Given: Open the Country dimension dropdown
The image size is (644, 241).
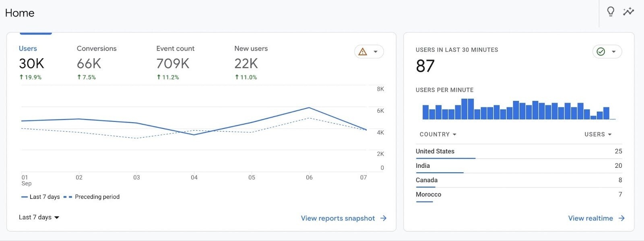Looking at the screenshot, I should (438, 134).
